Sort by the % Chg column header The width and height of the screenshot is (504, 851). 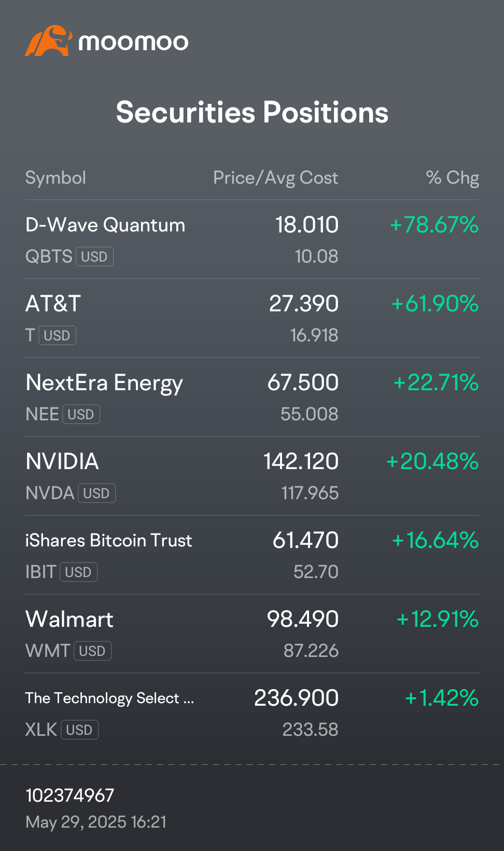(x=452, y=177)
